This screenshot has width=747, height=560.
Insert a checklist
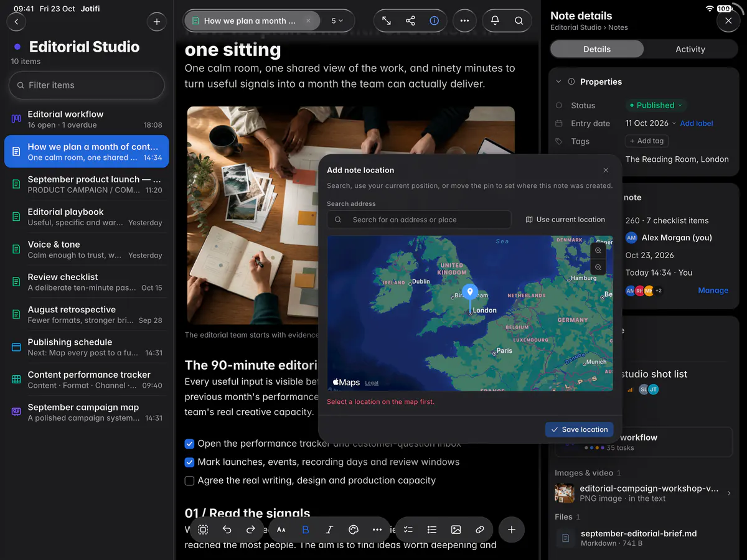point(408,530)
